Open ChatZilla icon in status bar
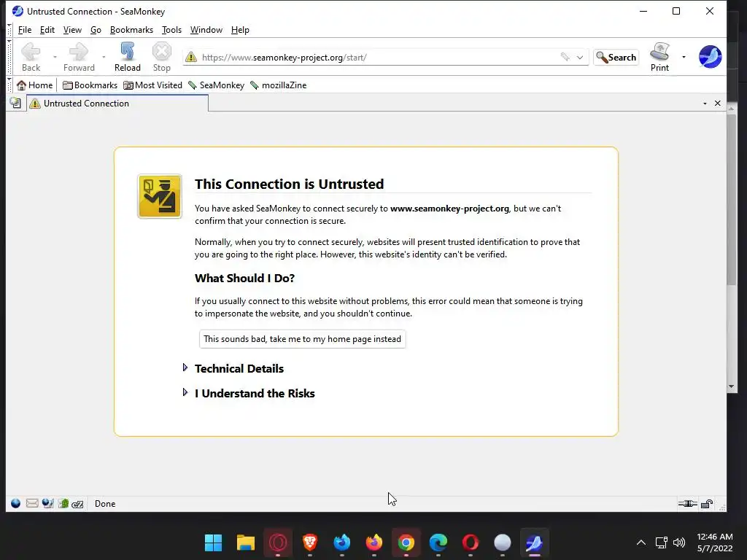The image size is (747, 560). coord(77,504)
